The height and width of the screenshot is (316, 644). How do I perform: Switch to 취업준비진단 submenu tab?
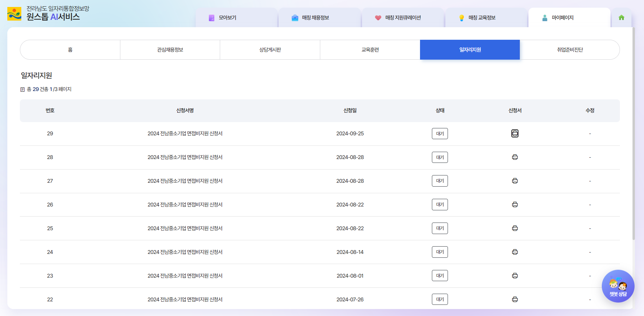point(570,50)
